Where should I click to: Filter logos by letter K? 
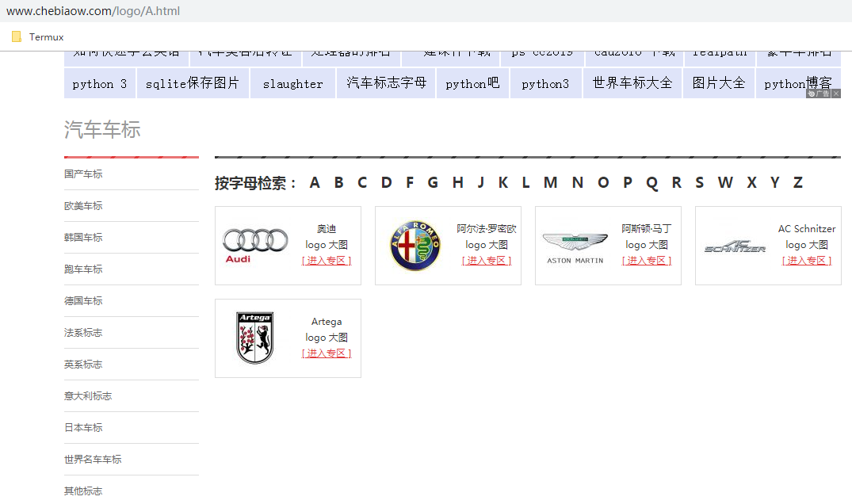[503, 182]
